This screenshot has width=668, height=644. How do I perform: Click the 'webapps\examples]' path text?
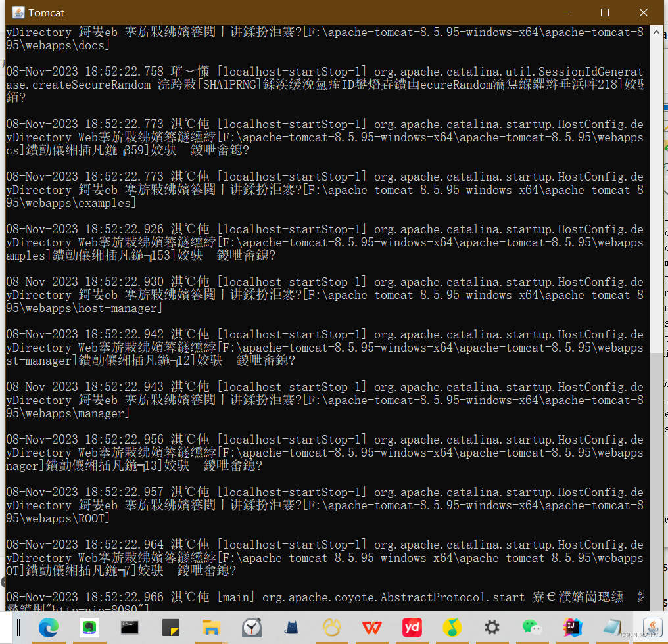coord(80,203)
